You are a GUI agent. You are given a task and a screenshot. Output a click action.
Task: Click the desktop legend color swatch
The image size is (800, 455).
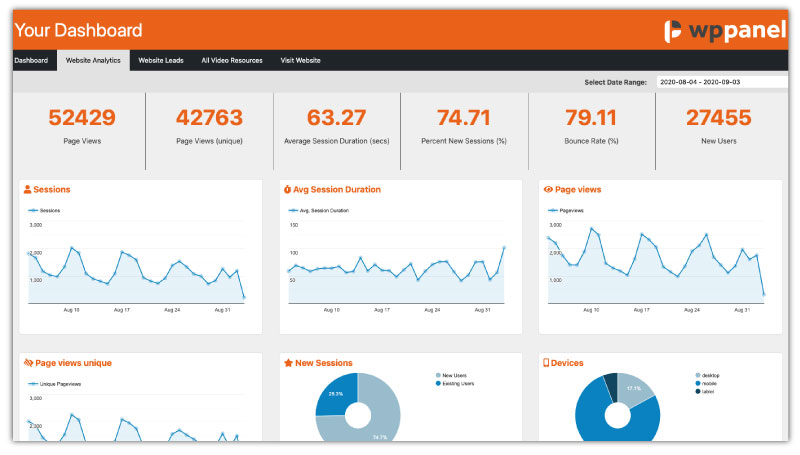coord(697,375)
